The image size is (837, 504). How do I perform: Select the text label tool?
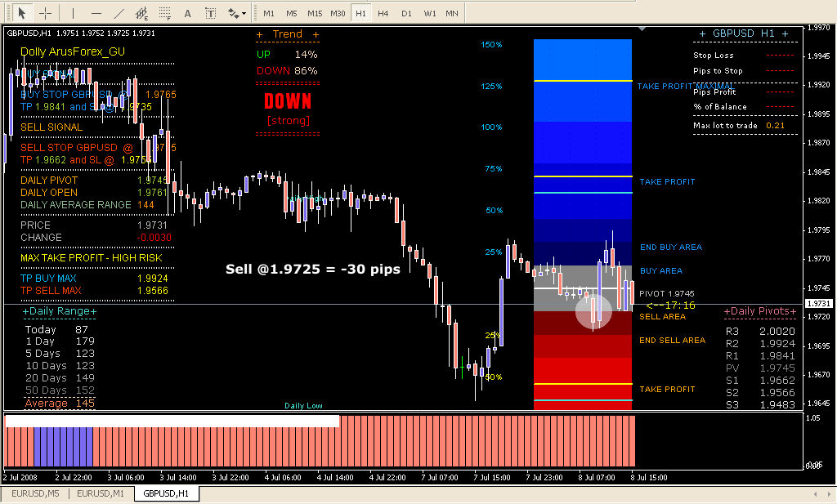point(210,13)
